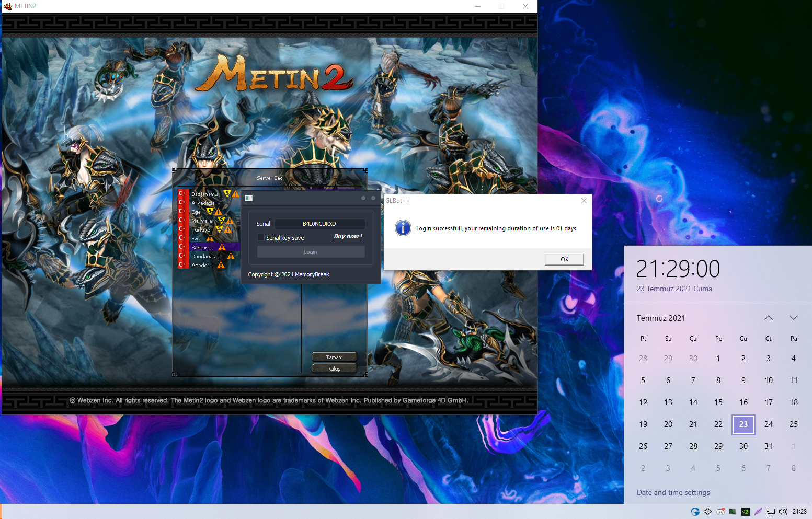Click the green monitor graph tray icon
The height and width of the screenshot is (519, 812).
coord(733,512)
